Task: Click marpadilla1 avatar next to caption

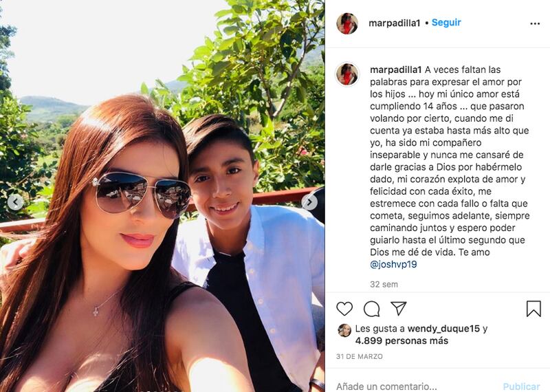Action: (347, 74)
